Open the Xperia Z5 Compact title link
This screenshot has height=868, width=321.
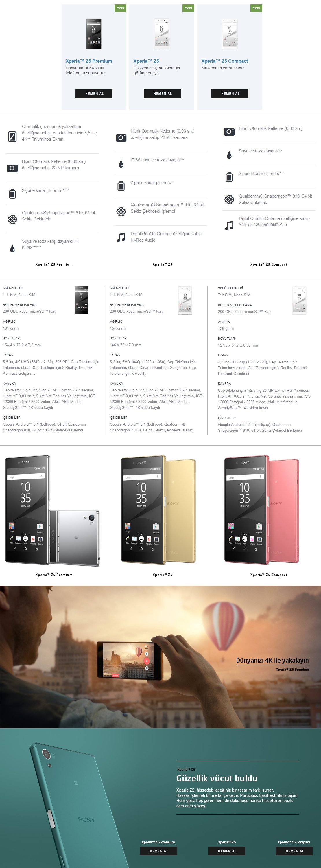tap(225, 61)
